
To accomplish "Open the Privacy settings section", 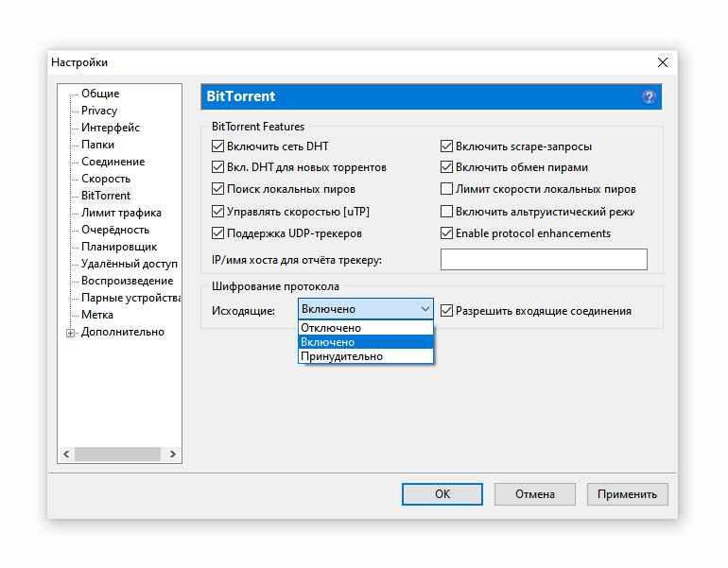I will pos(99,111).
